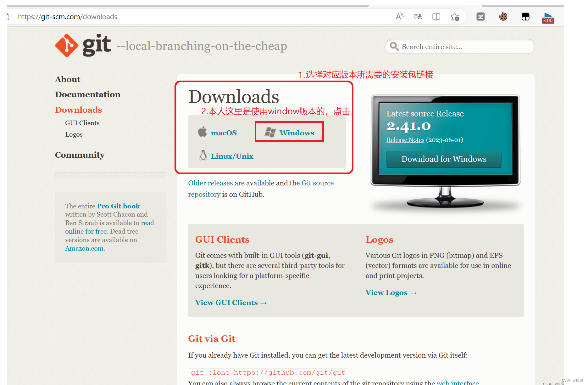This screenshot has height=385, width=588.
Task: Click the Latest source Release text
Action: tap(425, 114)
